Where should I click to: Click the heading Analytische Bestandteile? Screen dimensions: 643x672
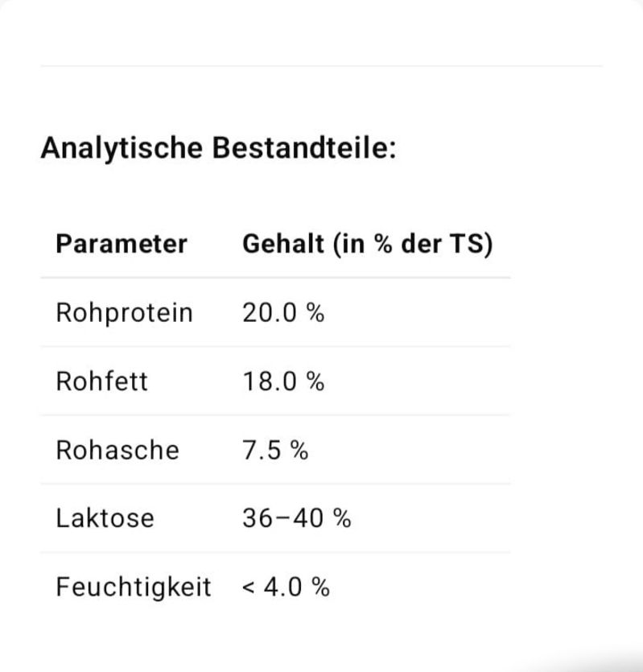219,148
